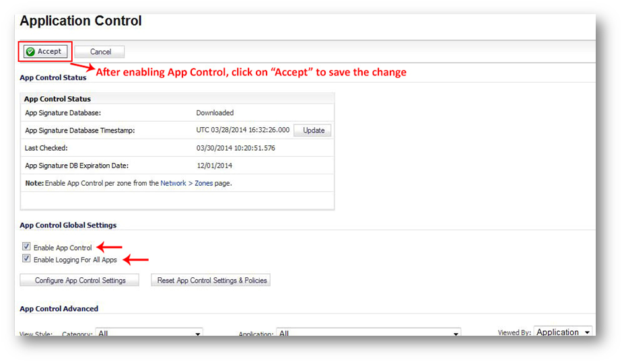Select the App Control Status table header
The image size is (624, 364).
tap(57, 99)
